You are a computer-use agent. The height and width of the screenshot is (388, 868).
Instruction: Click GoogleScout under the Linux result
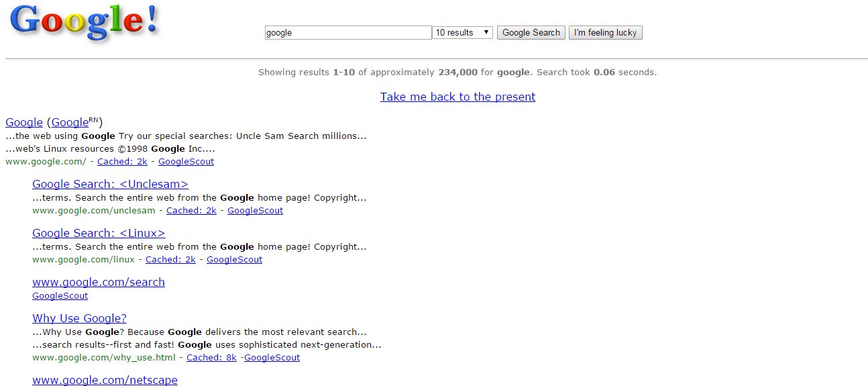(234, 259)
